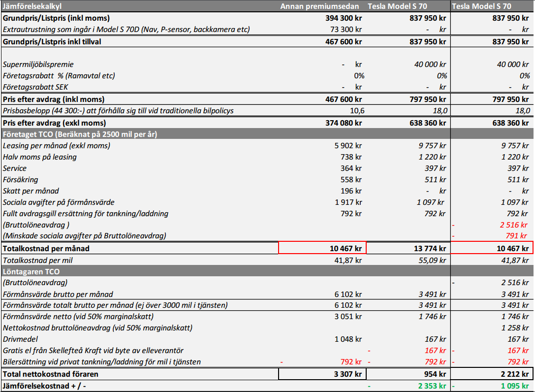Image resolution: width=535 pixels, height=392 pixels.
Task: Select the 394 300 kr list price cell
Action: (x=344, y=18)
